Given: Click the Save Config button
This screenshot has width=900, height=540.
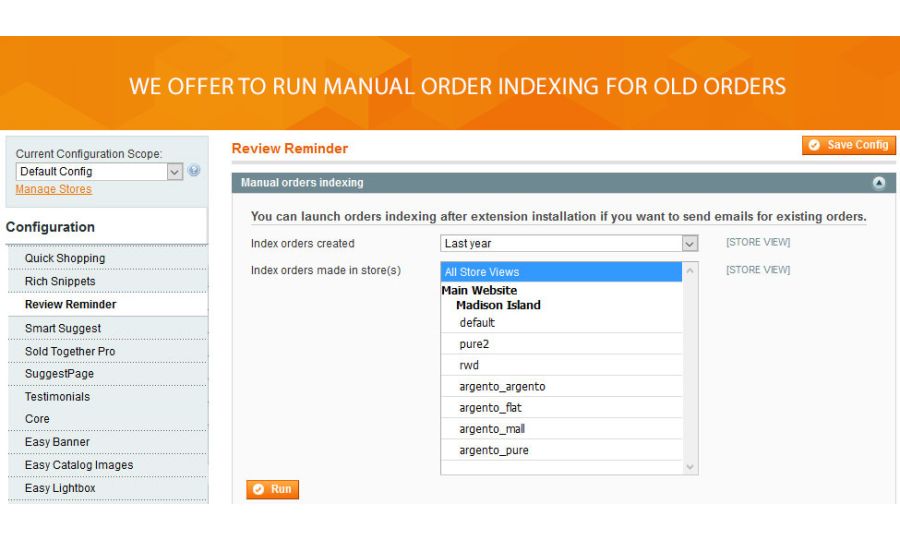Looking at the screenshot, I should click(848, 145).
